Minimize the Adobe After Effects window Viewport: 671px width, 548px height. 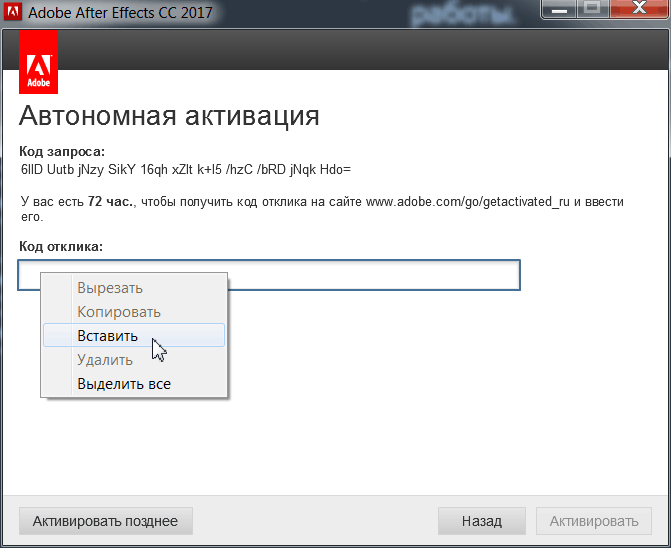tap(559, 9)
